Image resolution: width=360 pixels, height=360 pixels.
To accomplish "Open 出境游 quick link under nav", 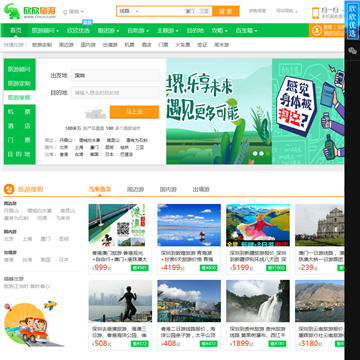I will [110, 45].
